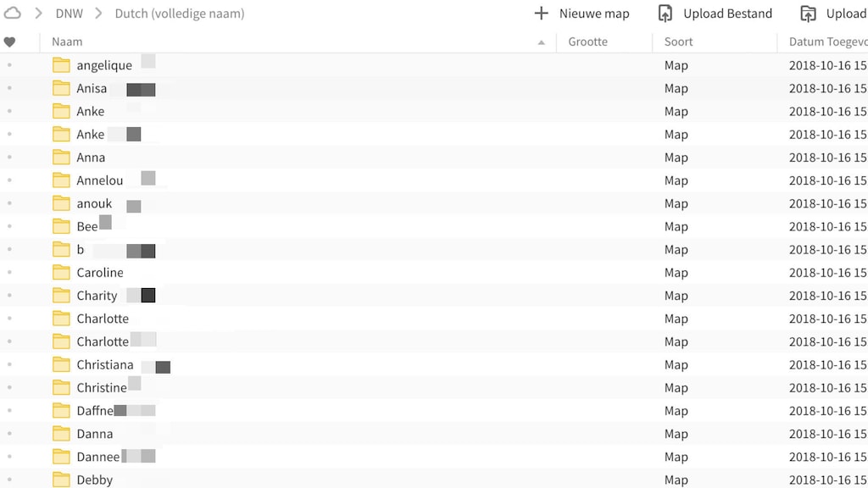This screenshot has width=868, height=488.
Task: Click the chevron between DNW and Dutch
Action: pyautogui.click(x=97, y=13)
